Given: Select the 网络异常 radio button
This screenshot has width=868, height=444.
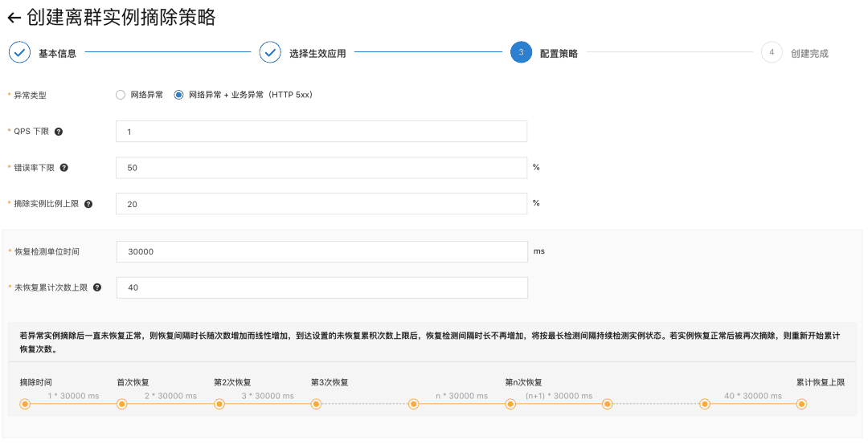Looking at the screenshot, I should [121, 95].
